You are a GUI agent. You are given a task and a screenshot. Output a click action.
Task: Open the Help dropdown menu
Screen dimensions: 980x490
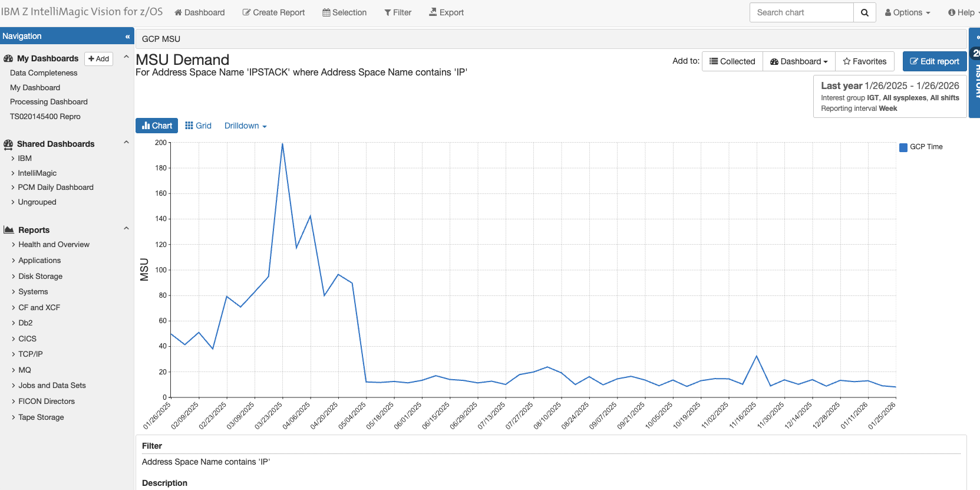tap(963, 12)
